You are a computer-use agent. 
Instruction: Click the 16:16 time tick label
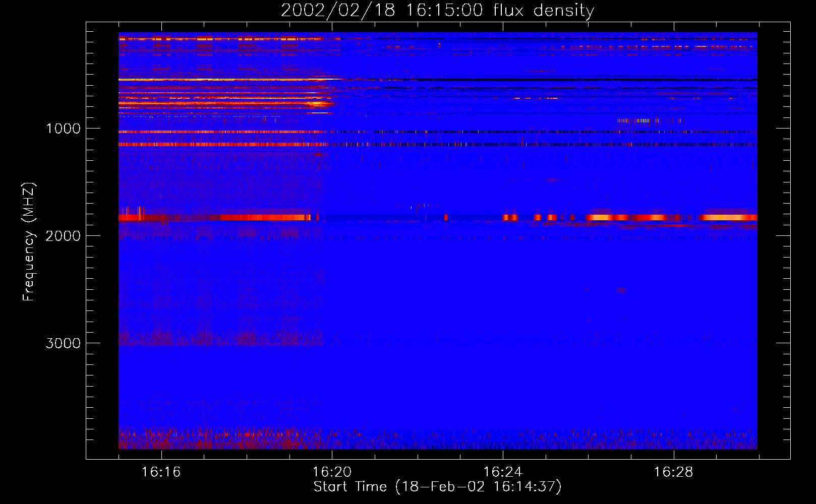(x=161, y=472)
